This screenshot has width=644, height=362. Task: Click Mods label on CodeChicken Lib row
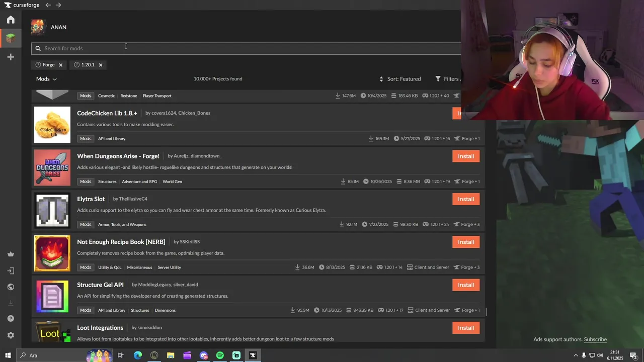86,139
